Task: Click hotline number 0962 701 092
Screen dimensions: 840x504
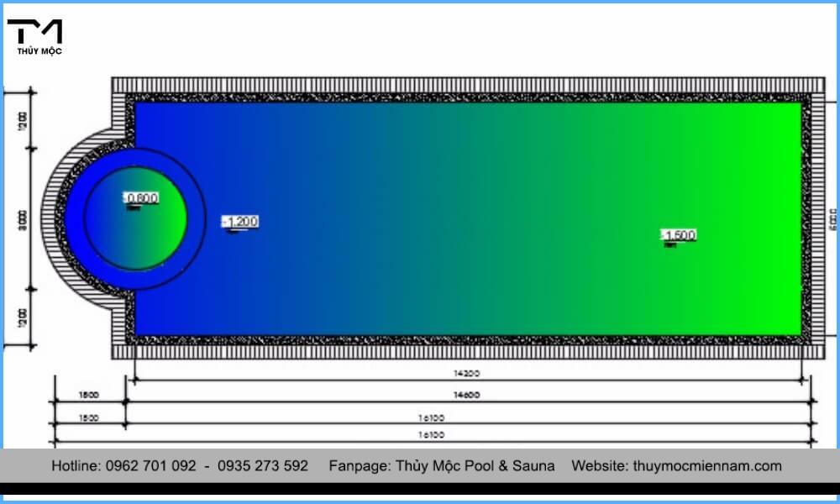Action: (151, 466)
